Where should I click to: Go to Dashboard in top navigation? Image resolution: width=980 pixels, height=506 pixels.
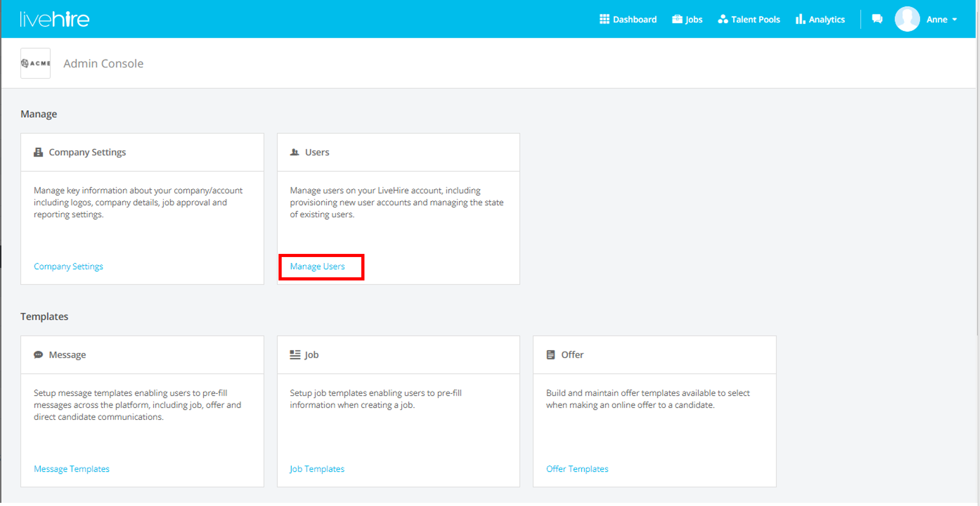click(x=628, y=19)
